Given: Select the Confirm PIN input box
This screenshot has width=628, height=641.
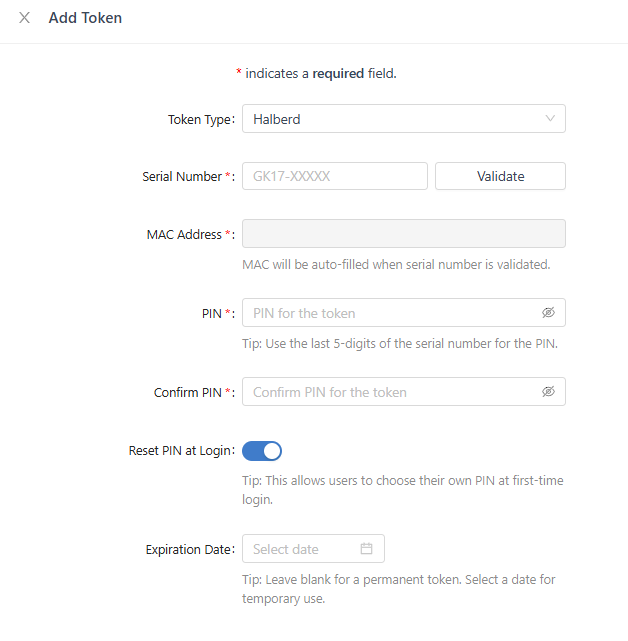Looking at the screenshot, I should pyautogui.click(x=390, y=392).
